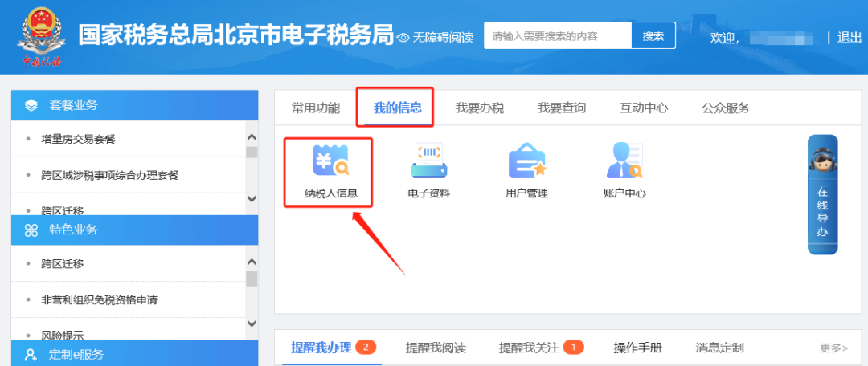The image size is (868, 366).
Task: Open the 操作手册 tab
Action: (x=637, y=348)
